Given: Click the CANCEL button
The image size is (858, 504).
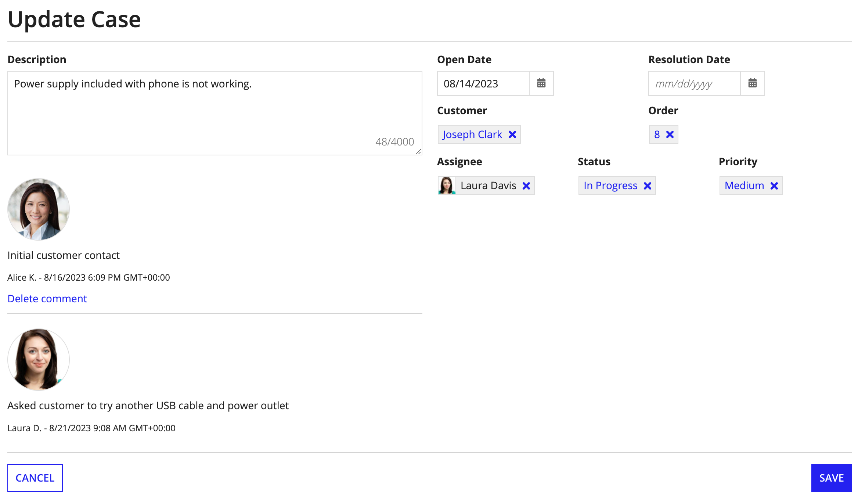Looking at the screenshot, I should (x=35, y=478).
